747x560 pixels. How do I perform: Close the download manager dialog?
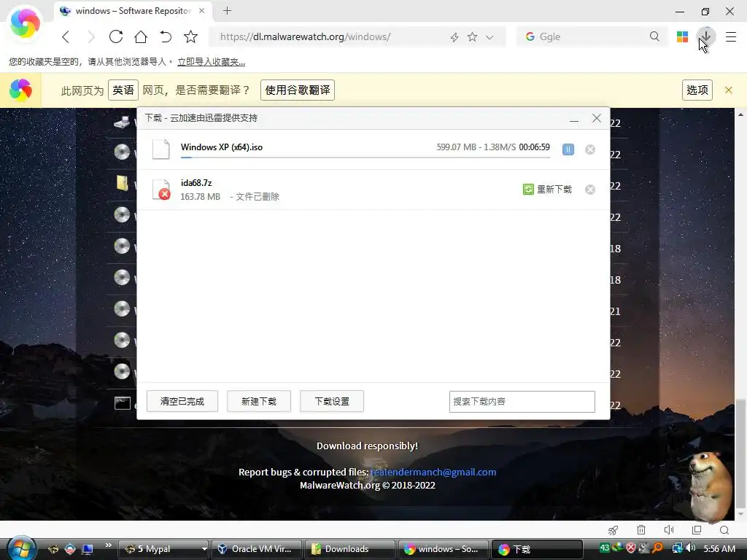pos(597,118)
